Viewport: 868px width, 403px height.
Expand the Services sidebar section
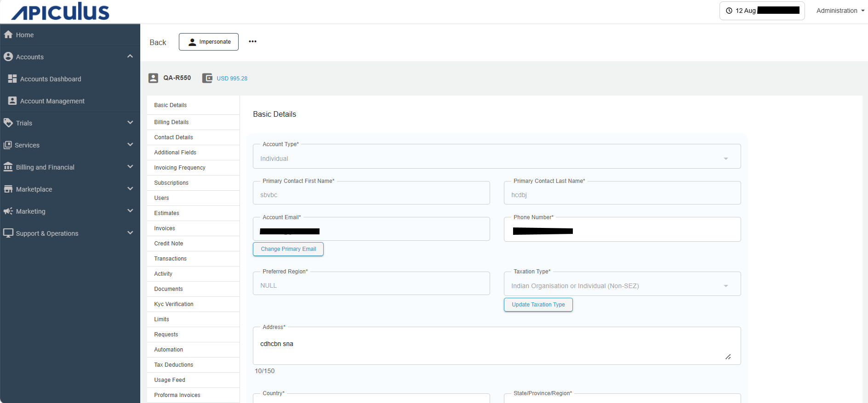tap(130, 145)
